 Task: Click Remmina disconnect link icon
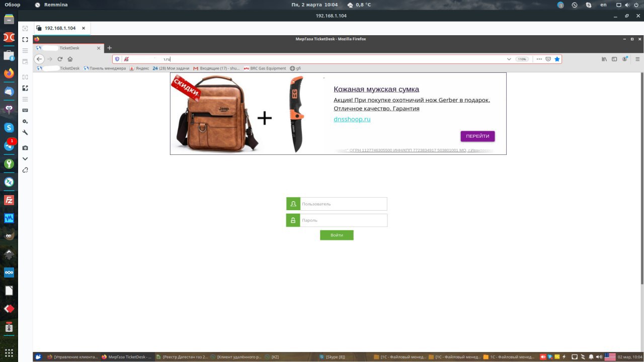[25, 170]
